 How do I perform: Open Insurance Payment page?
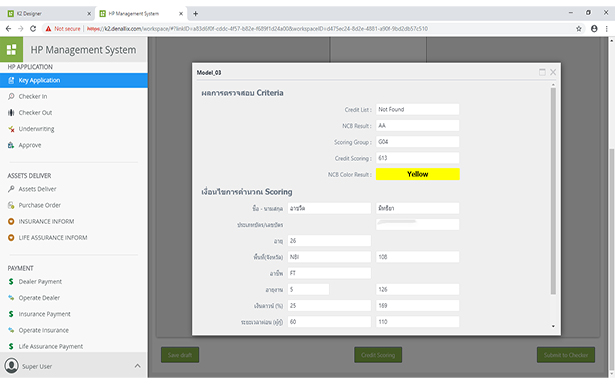44,314
